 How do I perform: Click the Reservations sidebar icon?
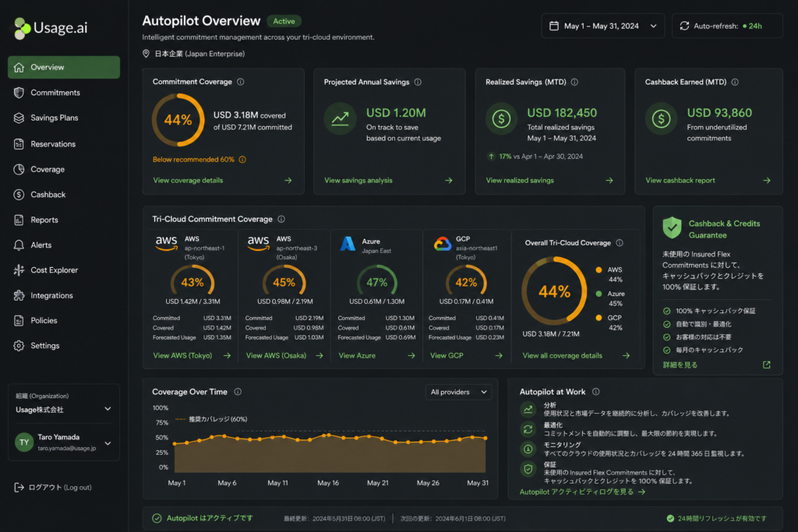(19, 144)
